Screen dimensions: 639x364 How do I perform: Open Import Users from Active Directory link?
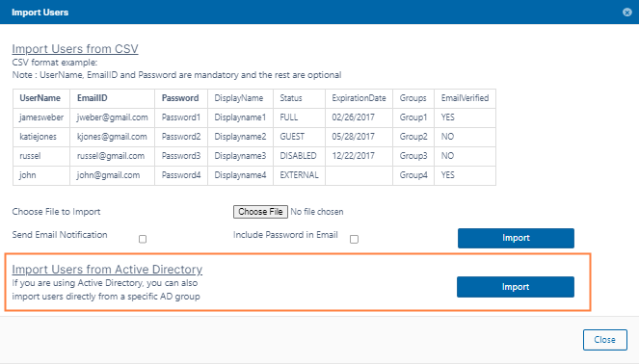click(x=107, y=270)
